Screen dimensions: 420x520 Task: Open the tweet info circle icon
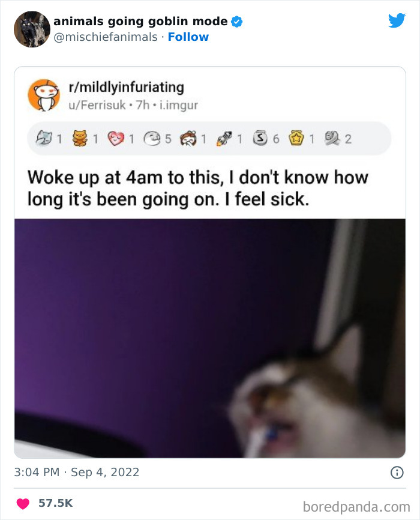397,472
